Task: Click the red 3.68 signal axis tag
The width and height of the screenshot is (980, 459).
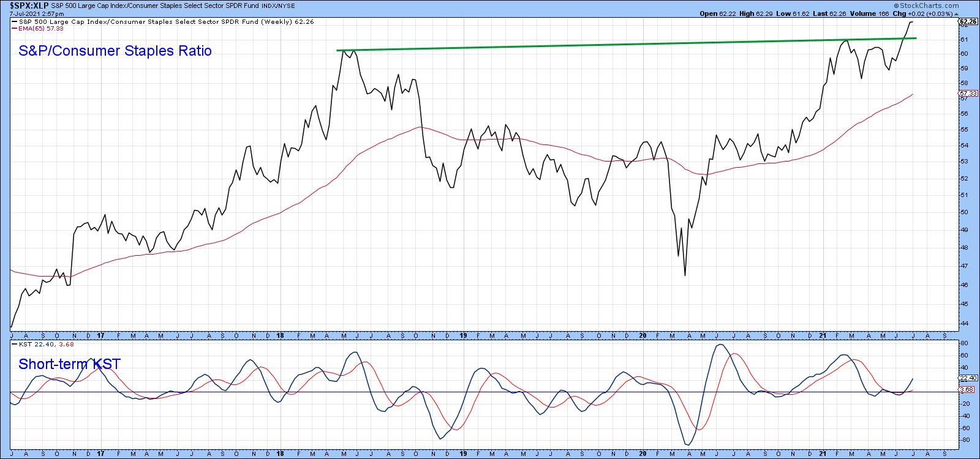Action: (968, 389)
